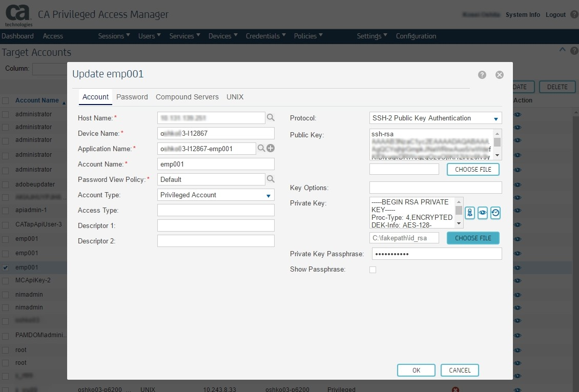
Task: Open the private key history clock icon
Action: [495, 213]
